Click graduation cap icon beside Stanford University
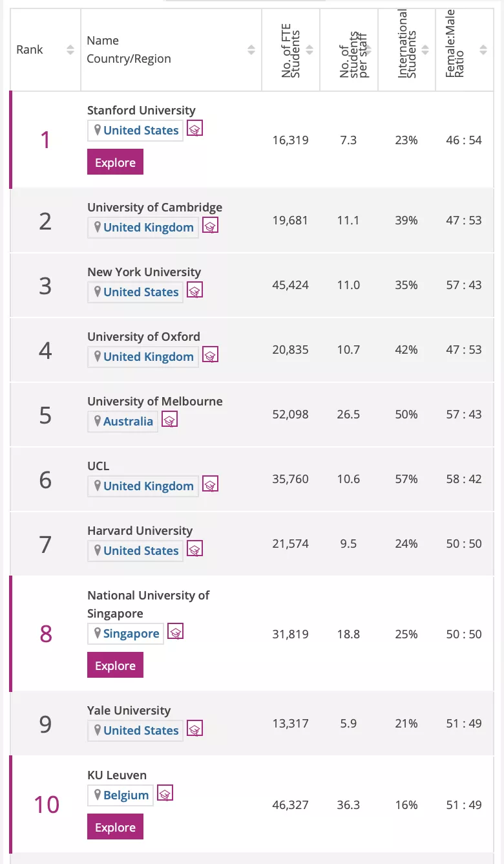This screenshot has width=504, height=864. coord(194,129)
